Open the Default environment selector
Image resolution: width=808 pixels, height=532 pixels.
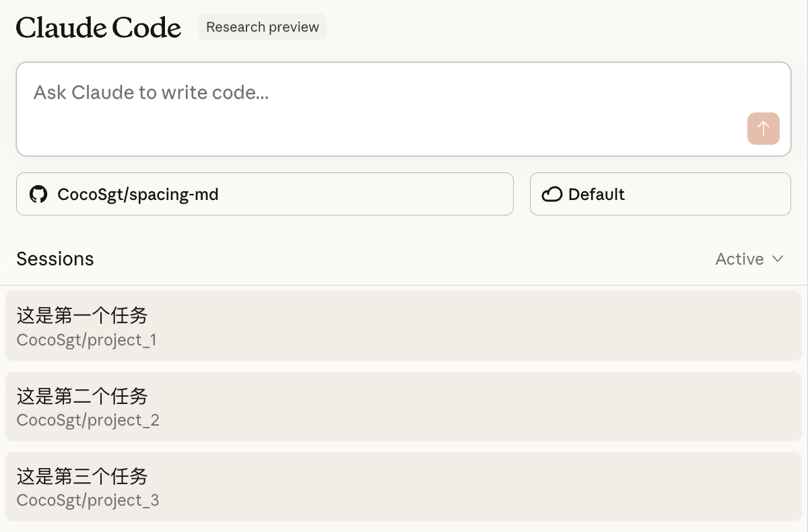tap(660, 195)
